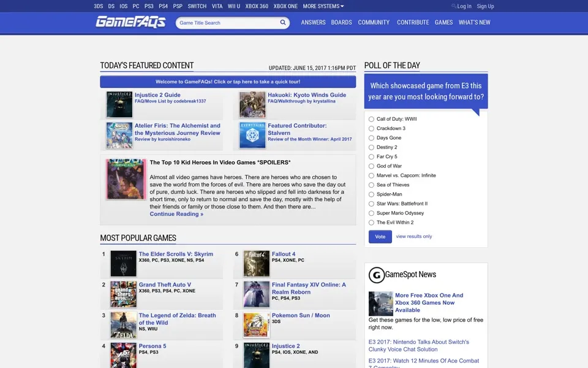Select Sea of Thieves poll option
Image resolution: width=588 pixels, height=368 pixels.
point(371,185)
